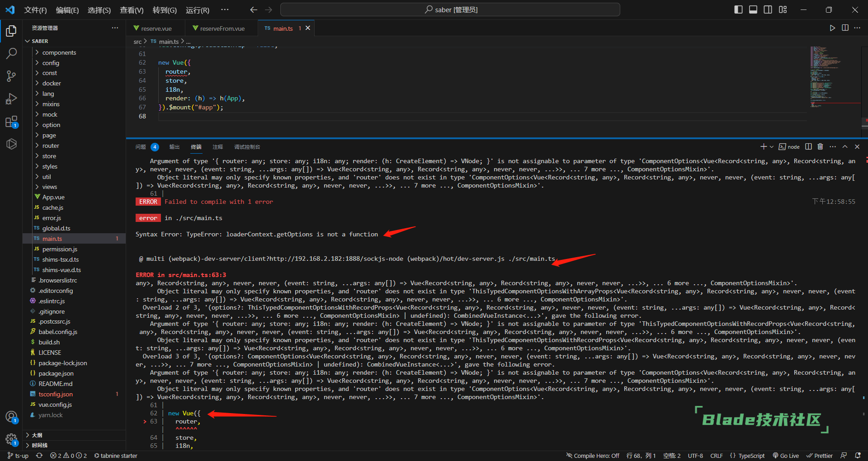
Task: Click the command center search box
Action: (450, 9)
